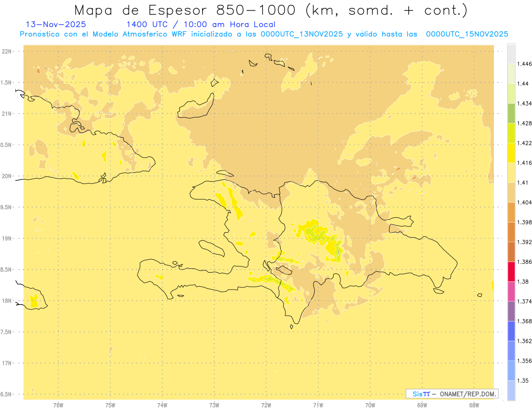Click the legend value "1.392"
532x411 pixels.
pyautogui.click(x=524, y=242)
